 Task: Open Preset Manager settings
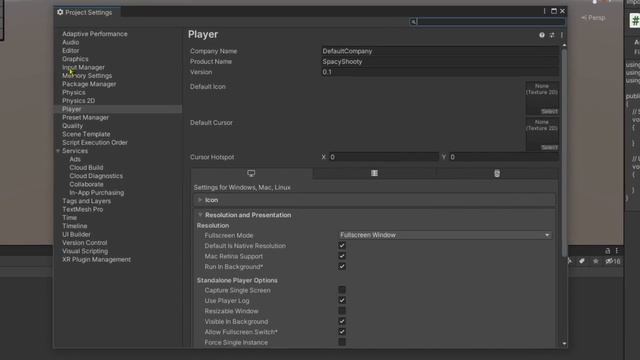coord(85,118)
